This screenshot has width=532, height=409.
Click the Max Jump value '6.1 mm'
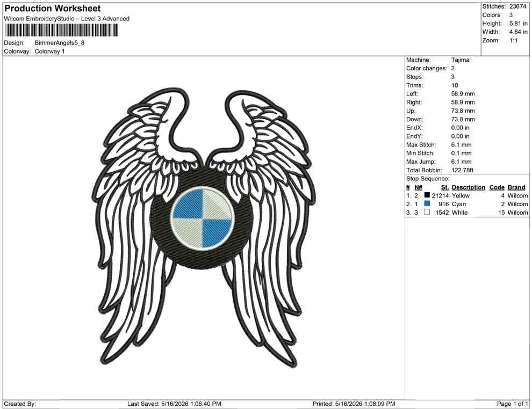tap(462, 162)
